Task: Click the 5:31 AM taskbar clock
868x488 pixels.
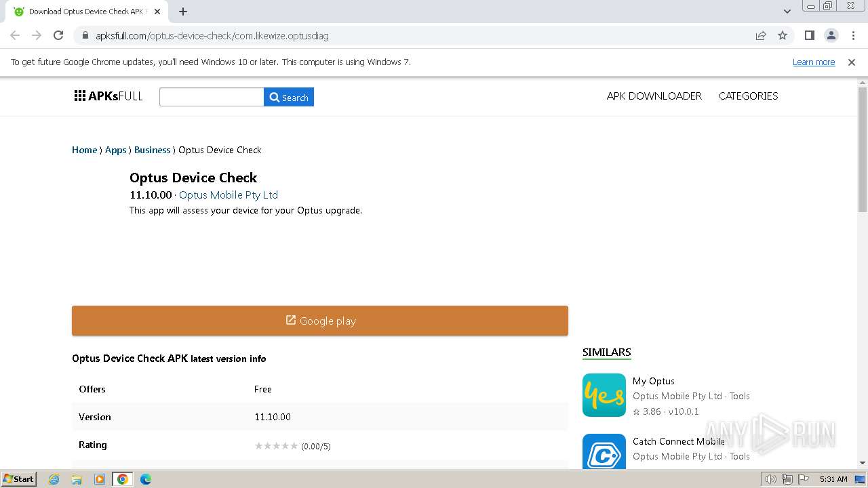Action: tap(833, 479)
